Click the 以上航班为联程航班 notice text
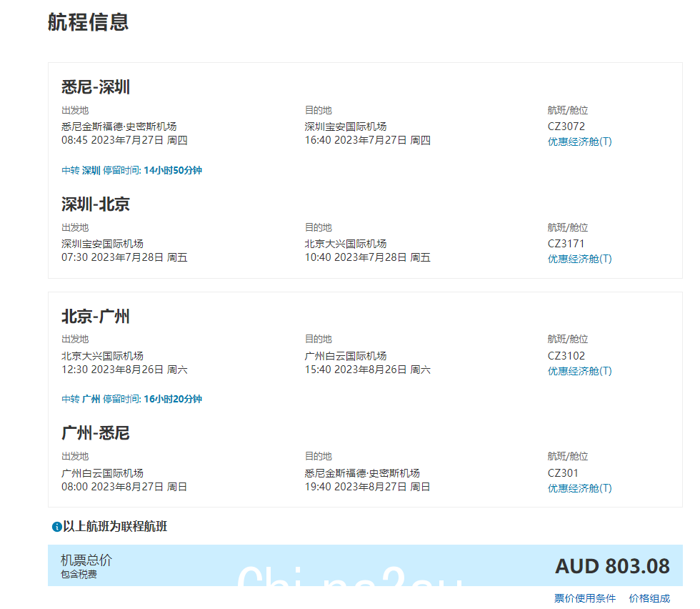The width and height of the screenshot is (700, 609). point(115,527)
